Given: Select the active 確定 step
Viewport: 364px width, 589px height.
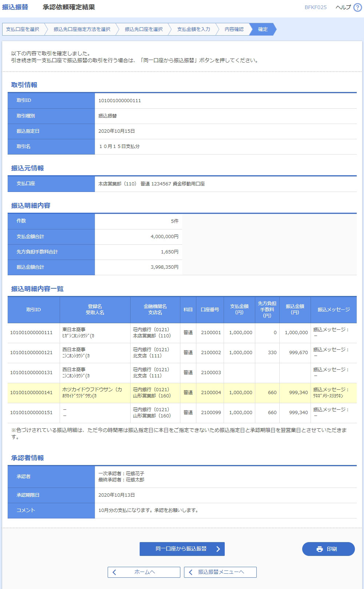Looking at the screenshot, I should click(x=263, y=29).
